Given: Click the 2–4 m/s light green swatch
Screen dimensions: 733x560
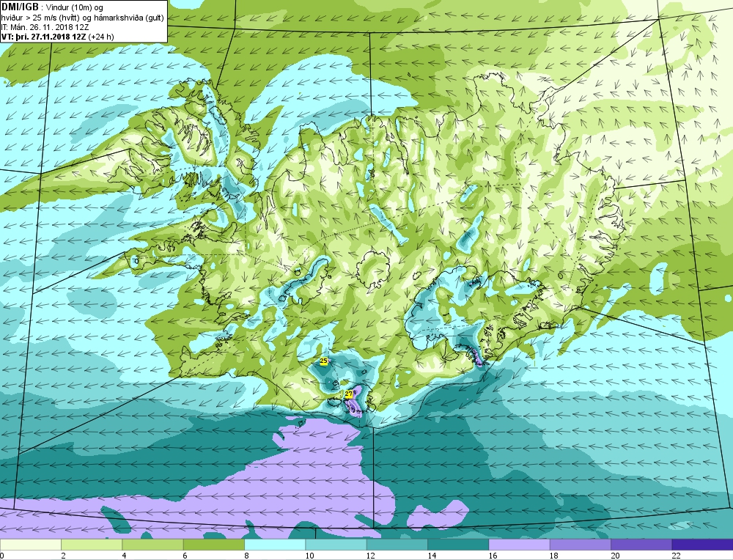Looking at the screenshot, I should [92, 545].
